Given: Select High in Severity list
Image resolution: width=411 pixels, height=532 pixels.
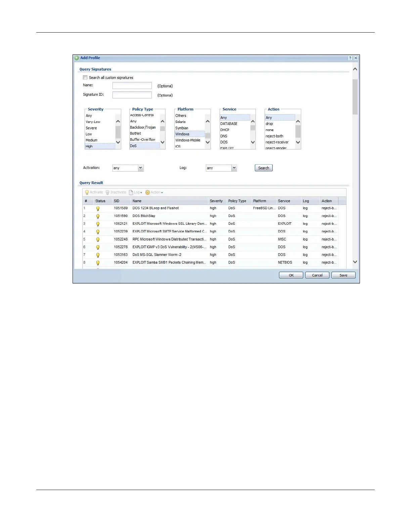Looking at the screenshot, I should point(100,146).
